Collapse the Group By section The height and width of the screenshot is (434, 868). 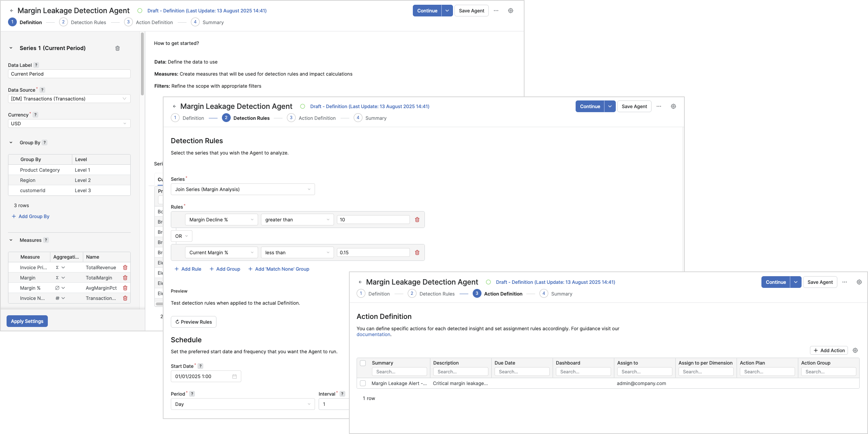(11, 142)
